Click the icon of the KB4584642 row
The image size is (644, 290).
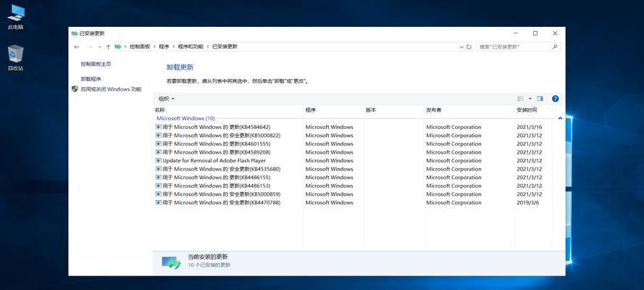(x=159, y=128)
